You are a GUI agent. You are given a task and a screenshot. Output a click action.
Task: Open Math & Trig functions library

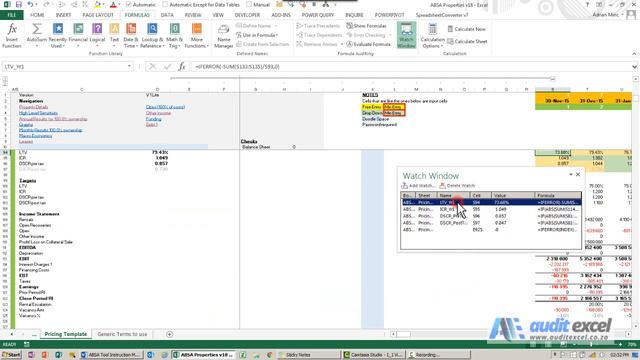(174, 36)
